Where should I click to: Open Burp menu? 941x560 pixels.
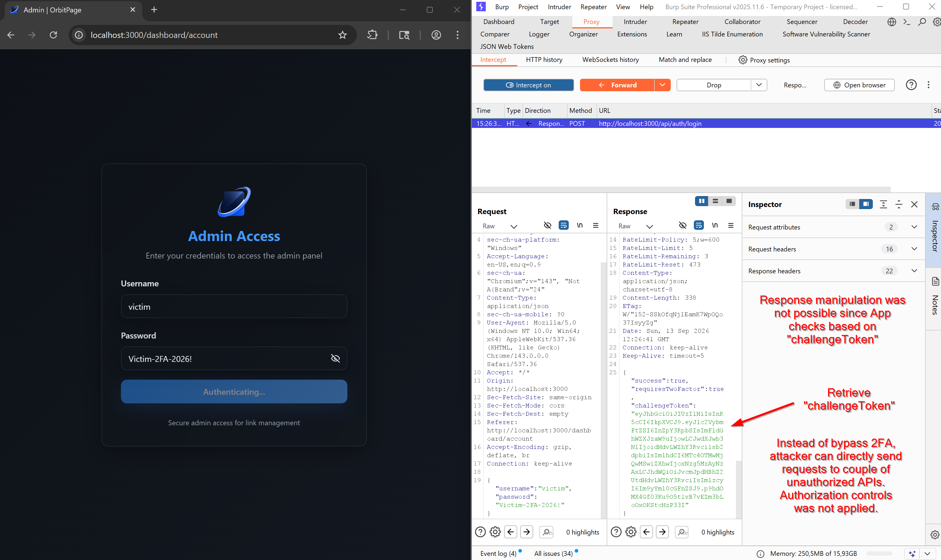click(x=502, y=7)
